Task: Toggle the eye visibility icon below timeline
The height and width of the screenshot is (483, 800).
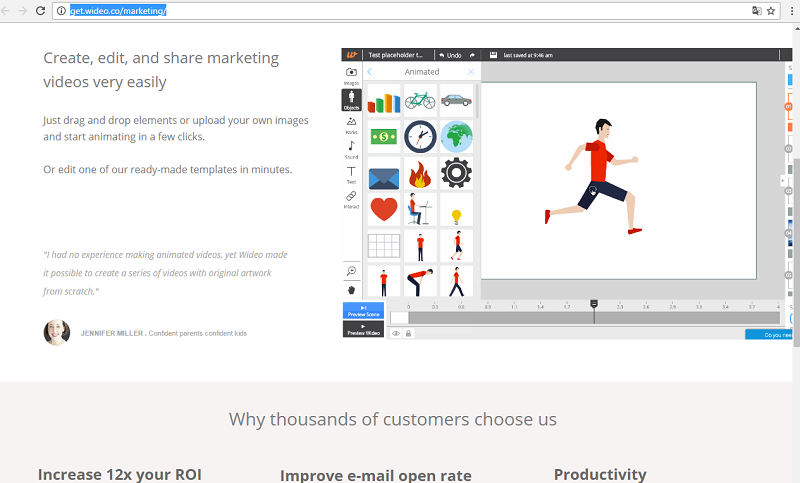Action: click(x=396, y=333)
